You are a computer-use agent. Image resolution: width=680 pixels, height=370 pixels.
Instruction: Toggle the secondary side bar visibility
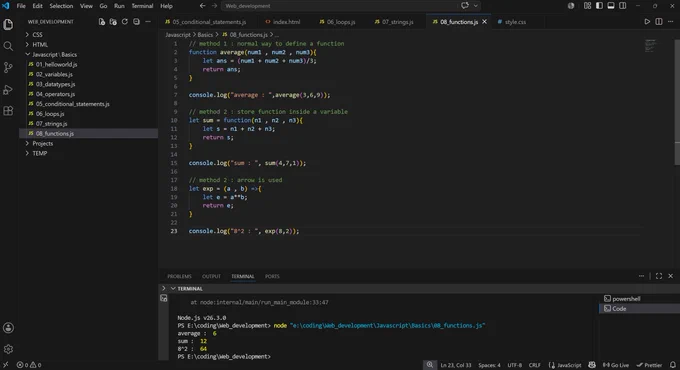(622, 6)
